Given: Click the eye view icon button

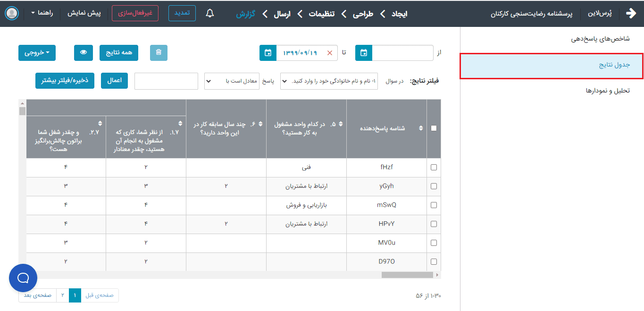Looking at the screenshot, I should (x=84, y=53).
